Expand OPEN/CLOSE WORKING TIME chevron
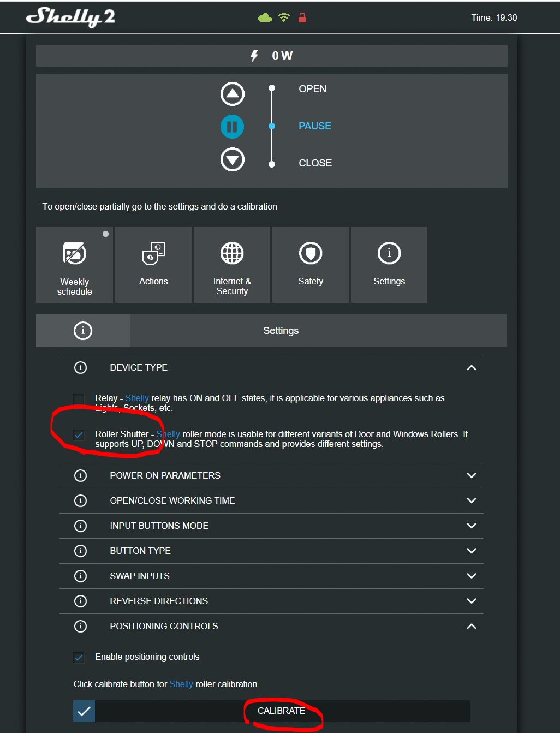This screenshot has width=560, height=733. (472, 500)
